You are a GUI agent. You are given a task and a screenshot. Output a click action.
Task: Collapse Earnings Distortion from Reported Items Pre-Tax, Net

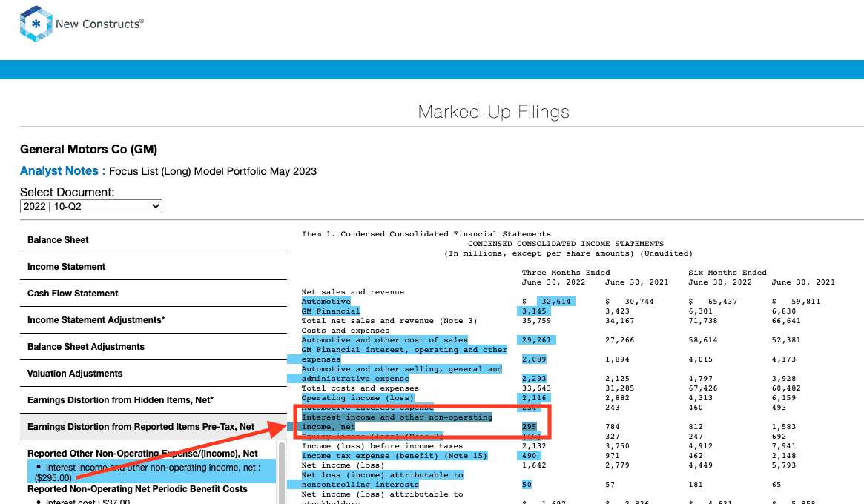(154, 427)
